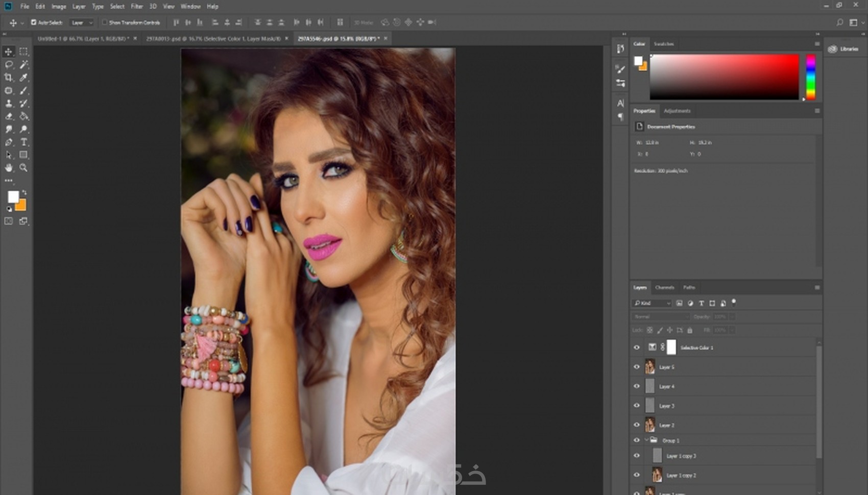
Task: Select the Paint Bucket tool
Action: click(23, 116)
